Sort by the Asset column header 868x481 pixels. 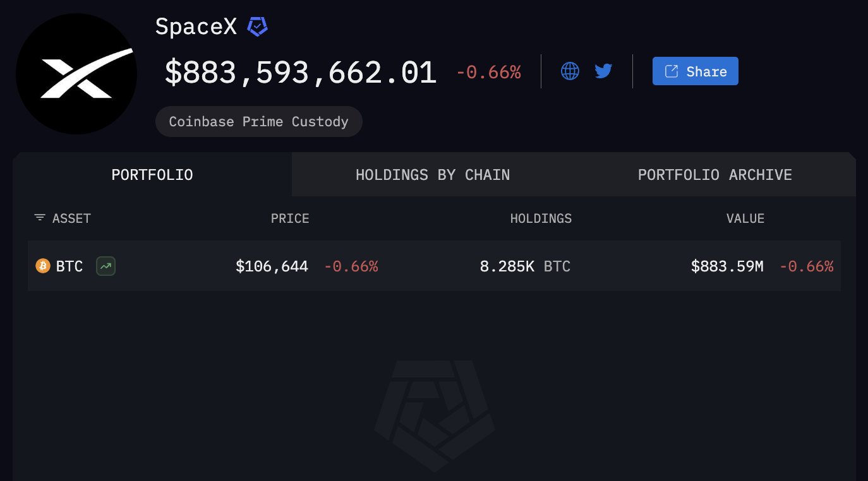[71, 218]
